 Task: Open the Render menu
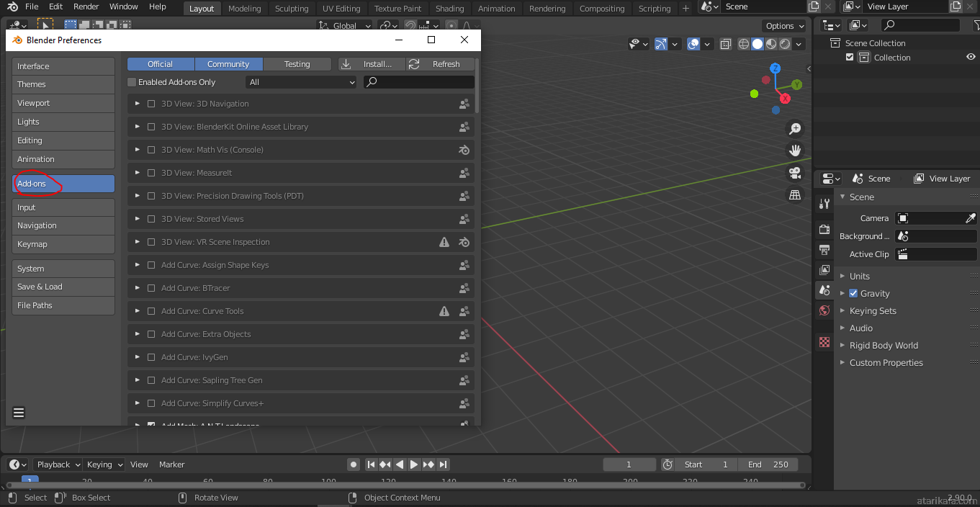(86, 6)
